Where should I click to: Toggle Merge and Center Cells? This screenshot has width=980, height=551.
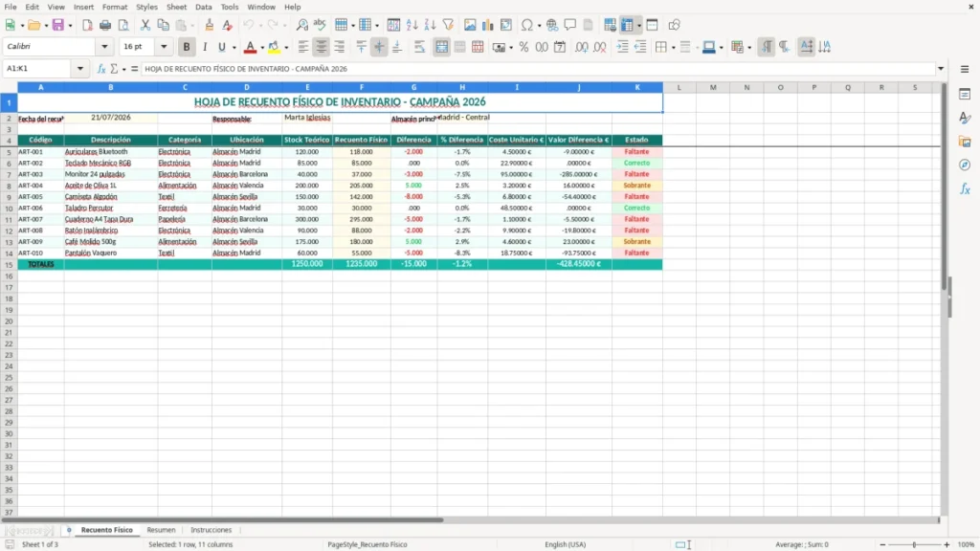click(x=442, y=47)
